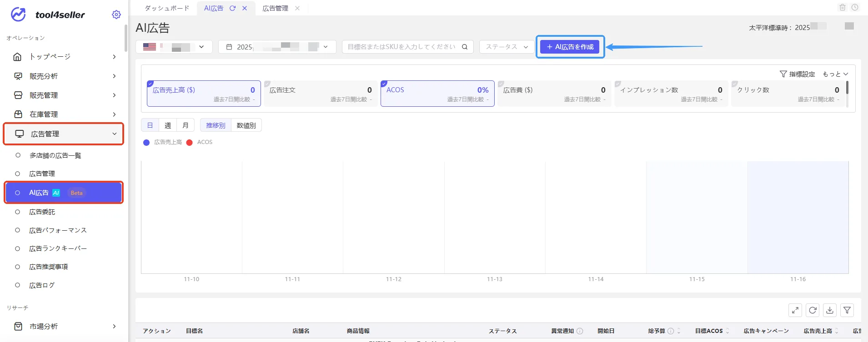This screenshot has width=868, height=342.
Task: Toggle the 広告売上高 ($) metric card
Action: pos(204,94)
